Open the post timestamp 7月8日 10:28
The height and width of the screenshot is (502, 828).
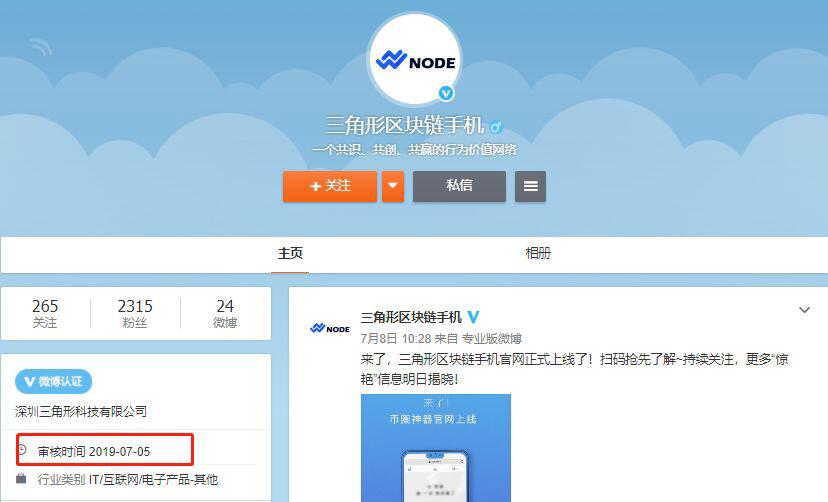click(396, 338)
